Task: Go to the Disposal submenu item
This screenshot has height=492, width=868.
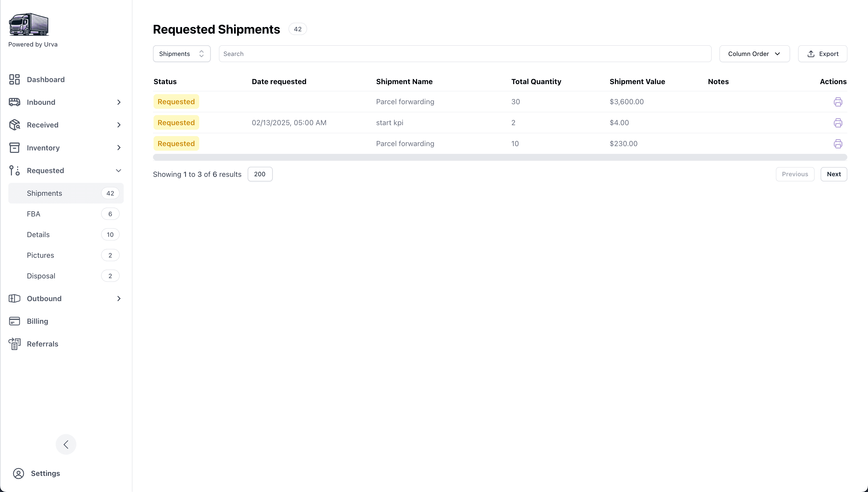Action: 41,276
